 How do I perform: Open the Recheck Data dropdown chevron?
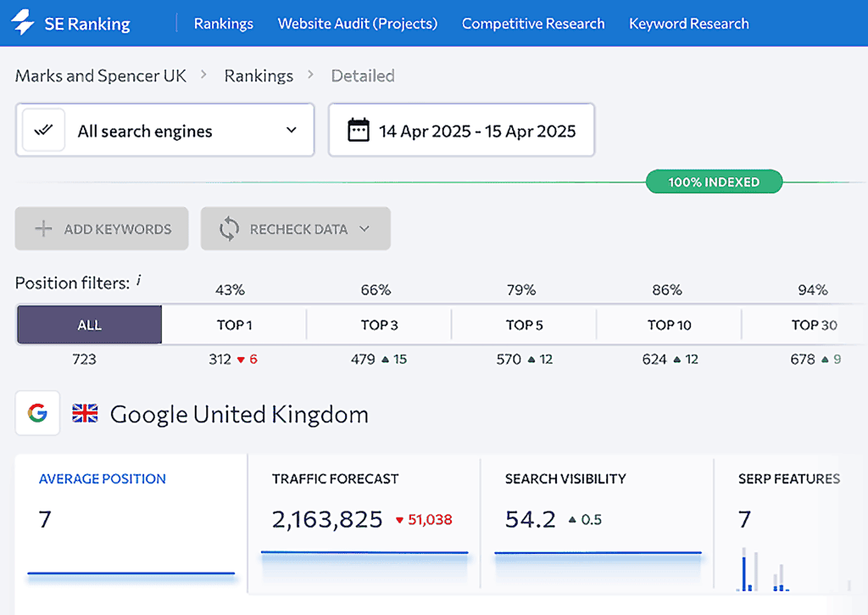tap(366, 228)
